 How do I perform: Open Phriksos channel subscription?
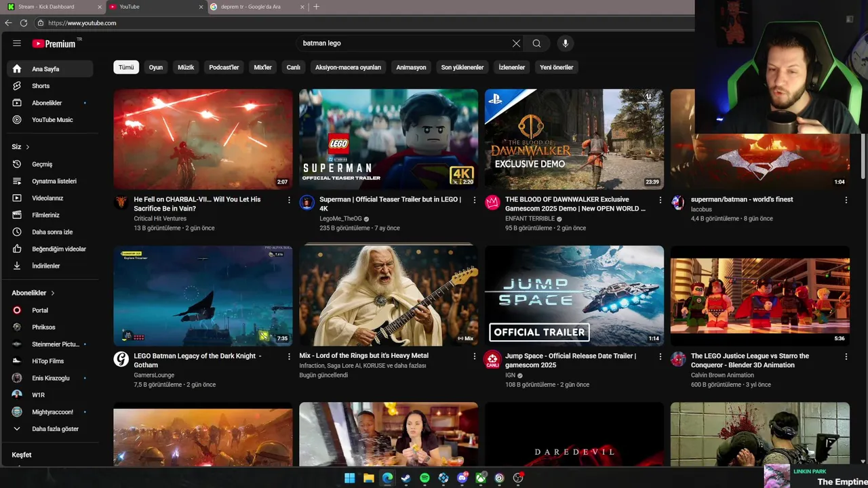[50, 327]
